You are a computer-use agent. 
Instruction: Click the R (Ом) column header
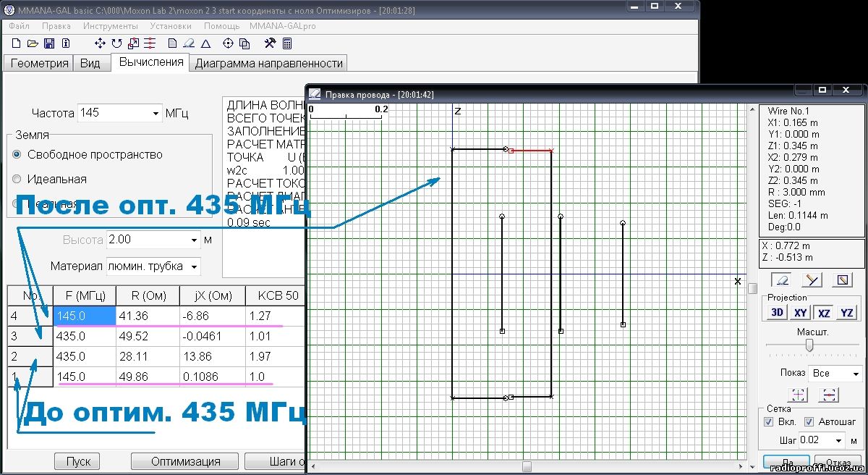(x=148, y=295)
